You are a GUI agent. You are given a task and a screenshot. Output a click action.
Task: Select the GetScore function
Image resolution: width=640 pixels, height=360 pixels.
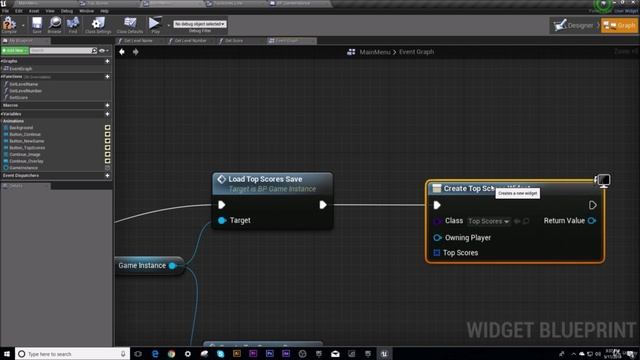[18, 98]
